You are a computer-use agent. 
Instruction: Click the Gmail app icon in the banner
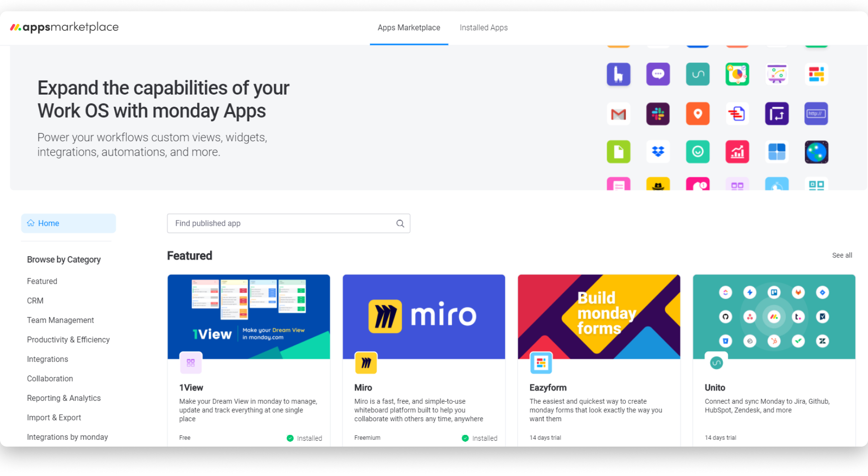(618, 114)
